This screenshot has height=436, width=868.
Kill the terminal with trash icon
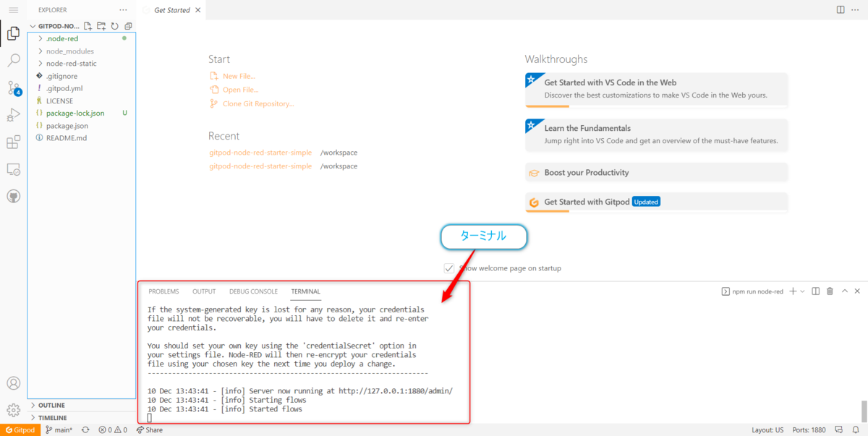[830, 291]
